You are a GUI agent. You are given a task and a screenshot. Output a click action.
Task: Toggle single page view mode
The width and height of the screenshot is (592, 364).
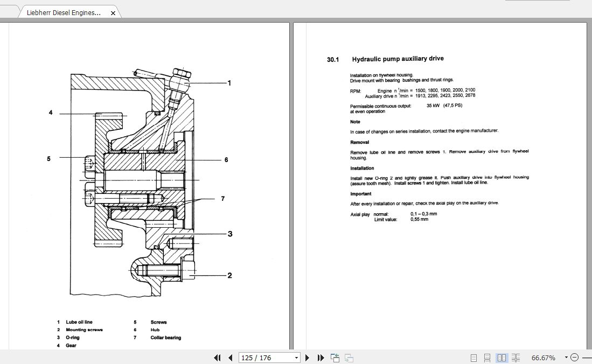point(473,357)
